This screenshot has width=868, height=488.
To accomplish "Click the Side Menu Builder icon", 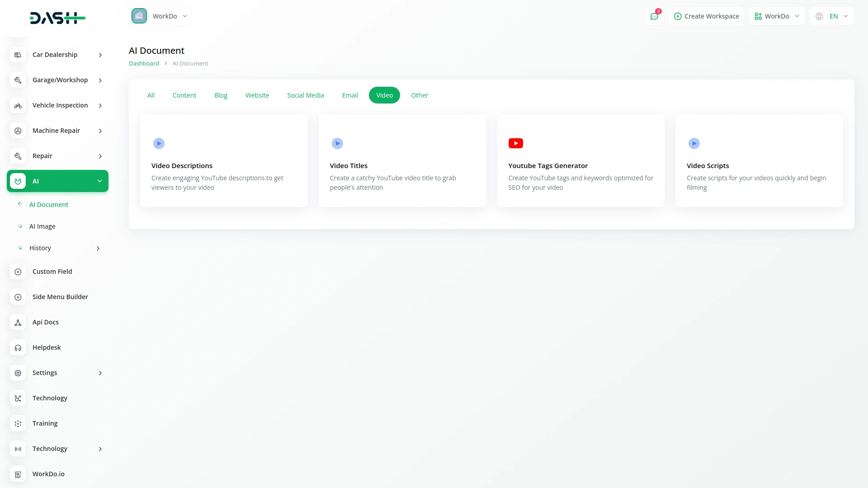I will click(18, 297).
